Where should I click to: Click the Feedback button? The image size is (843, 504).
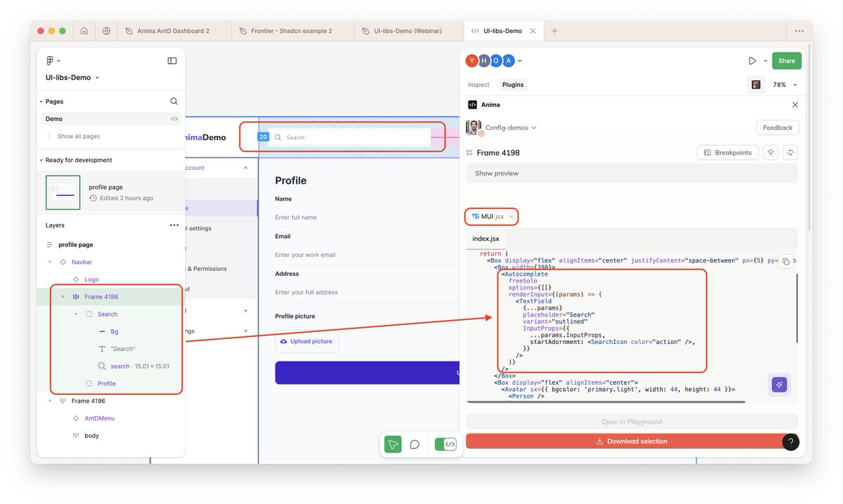(778, 128)
